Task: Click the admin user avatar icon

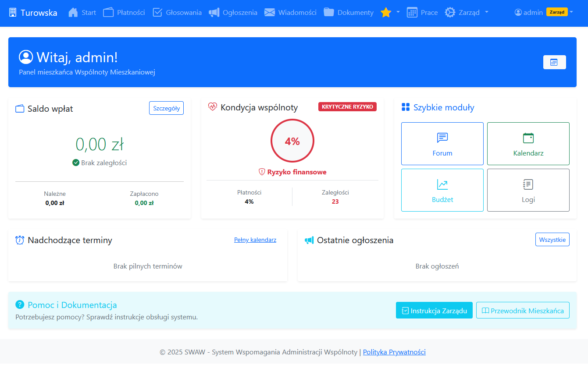Action: tap(518, 12)
